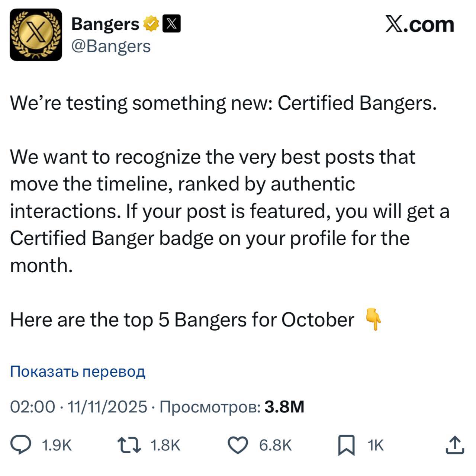Click the pointing down hand emoji

tap(373, 319)
